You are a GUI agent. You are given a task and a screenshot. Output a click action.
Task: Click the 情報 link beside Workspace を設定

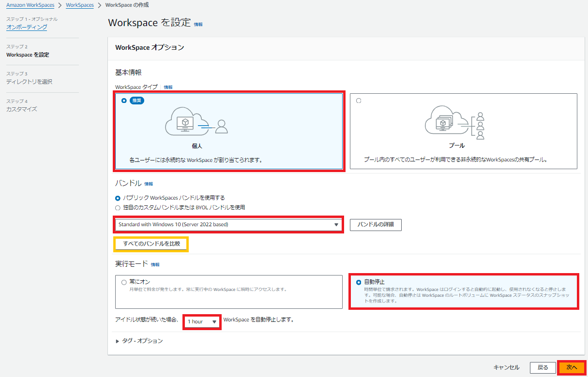[x=198, y=24]
